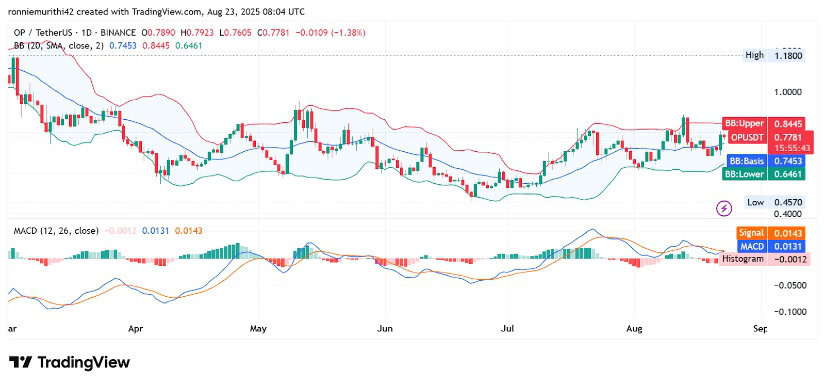The width and height of the screenshot is (825, 385).
Task: Click the May label on time axis
Action: pyautogui.click(x=258, y=329)
